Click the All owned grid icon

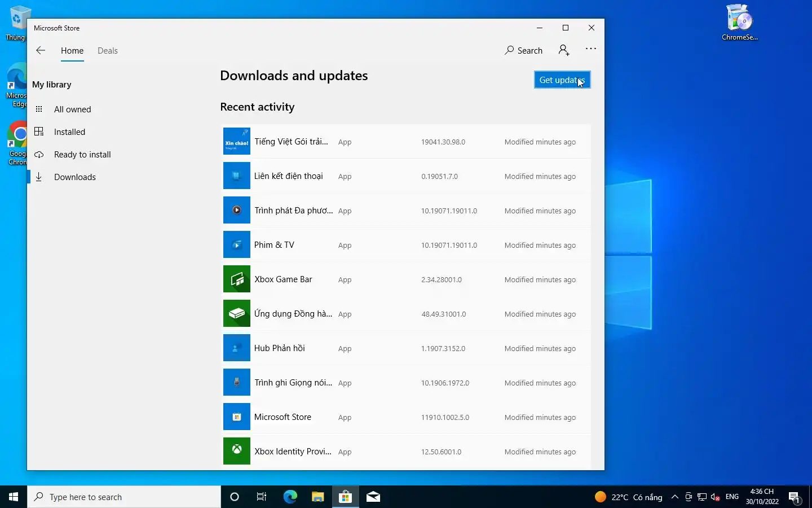point(39,109)
